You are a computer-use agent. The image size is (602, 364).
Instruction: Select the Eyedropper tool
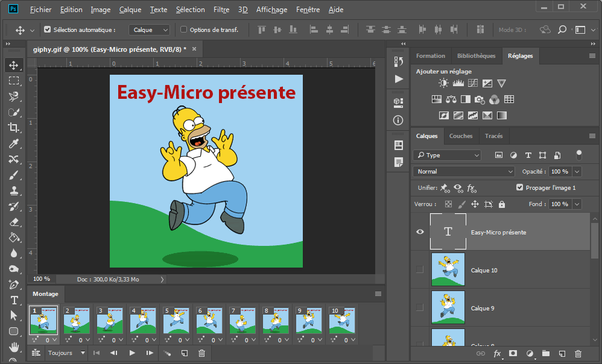14,143
